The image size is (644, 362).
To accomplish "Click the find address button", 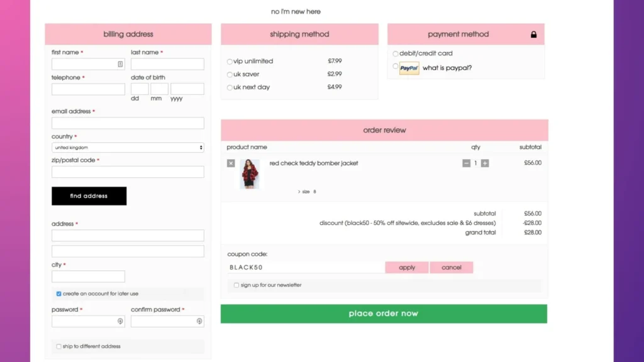I will click(89, 195).
